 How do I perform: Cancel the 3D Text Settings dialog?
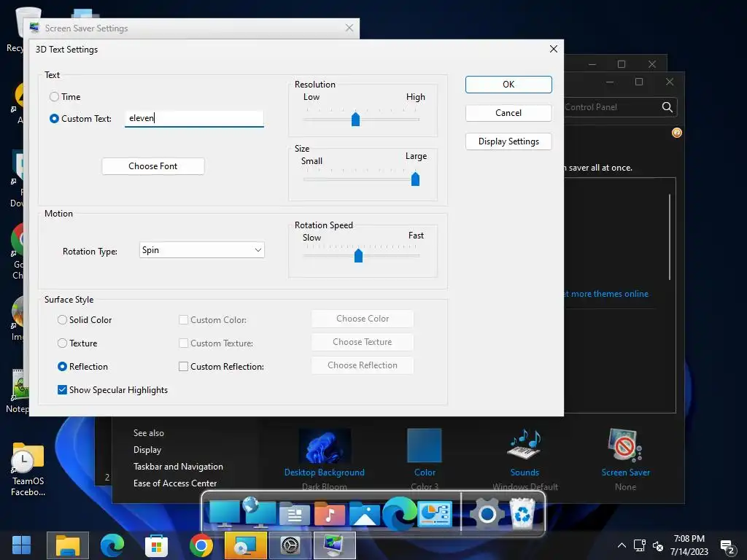[508, 113]
